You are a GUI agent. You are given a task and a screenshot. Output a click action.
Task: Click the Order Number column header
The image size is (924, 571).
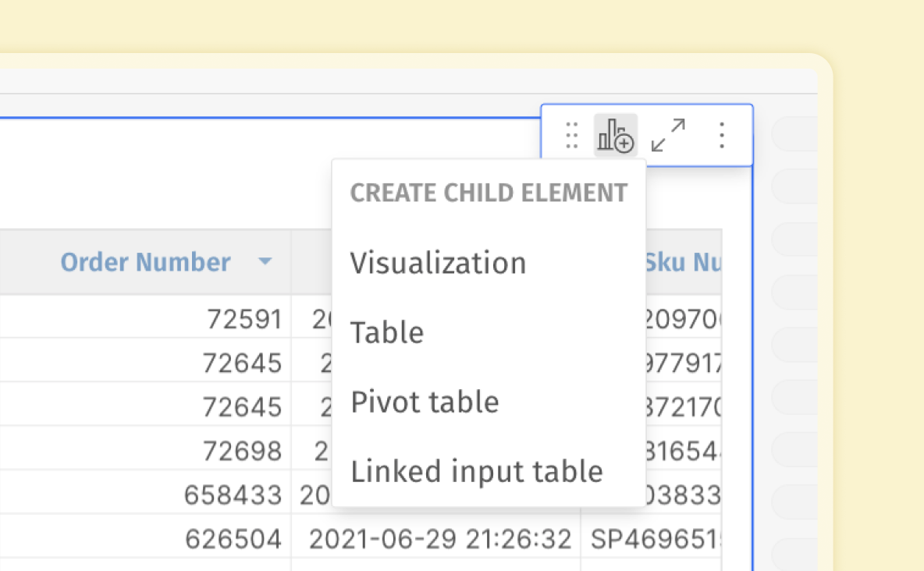click(x=145, y=262)
